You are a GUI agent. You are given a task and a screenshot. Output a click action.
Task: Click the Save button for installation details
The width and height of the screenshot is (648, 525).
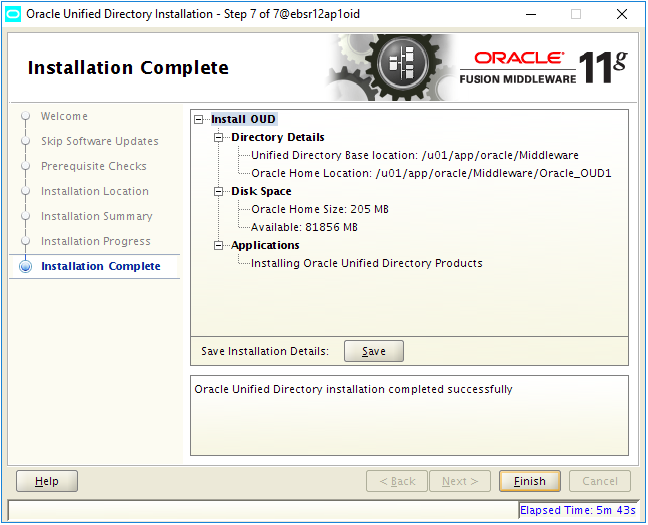[374, 351]
